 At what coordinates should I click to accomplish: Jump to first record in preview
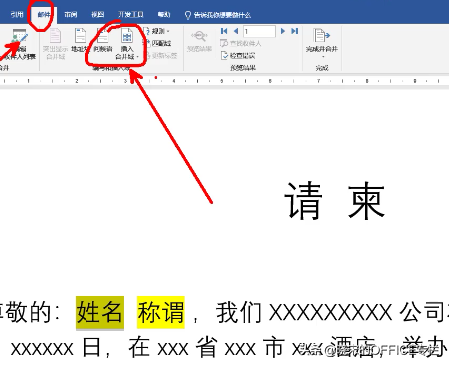tap(224, 31)
